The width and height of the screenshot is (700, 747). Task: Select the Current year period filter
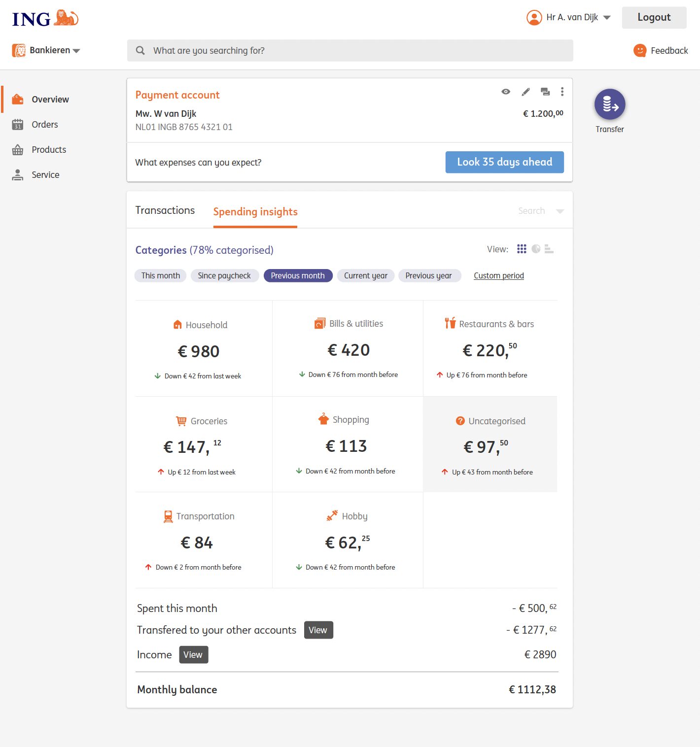[x=366, y=275]
